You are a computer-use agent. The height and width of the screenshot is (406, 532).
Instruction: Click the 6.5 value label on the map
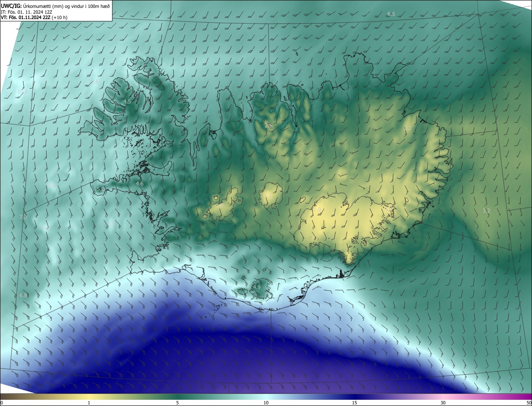point(391,14)
